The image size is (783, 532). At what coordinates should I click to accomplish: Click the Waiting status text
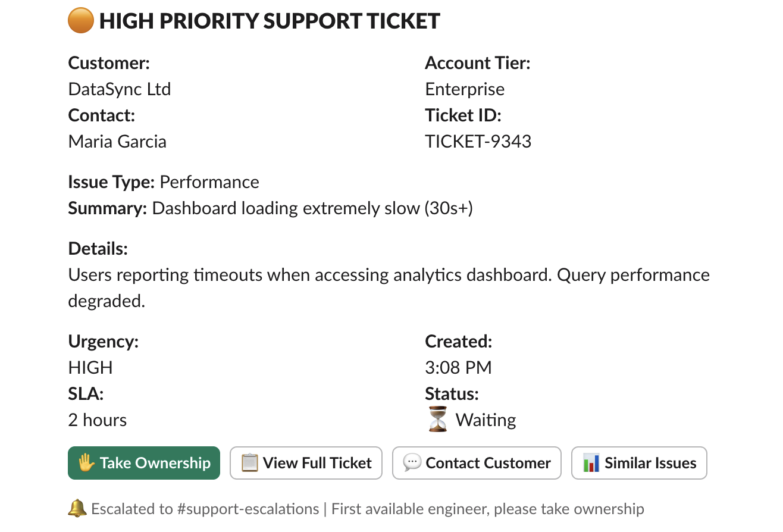pos(485,419)
